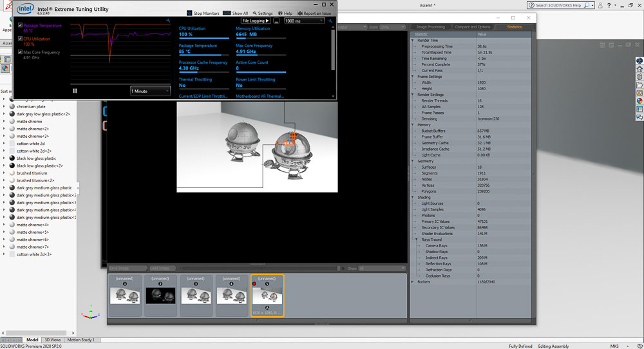Collapse the Render Time section

pyautogui.click(x=413, y=40)
